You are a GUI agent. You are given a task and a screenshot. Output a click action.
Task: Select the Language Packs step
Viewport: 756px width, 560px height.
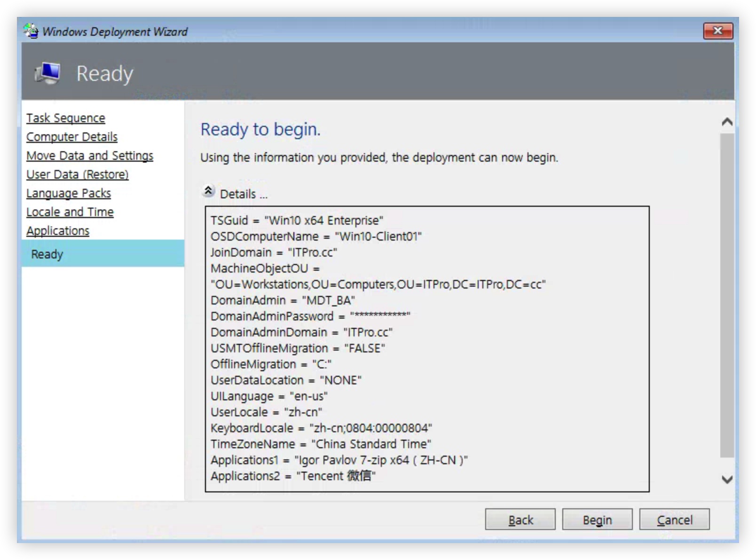[68, 193]
